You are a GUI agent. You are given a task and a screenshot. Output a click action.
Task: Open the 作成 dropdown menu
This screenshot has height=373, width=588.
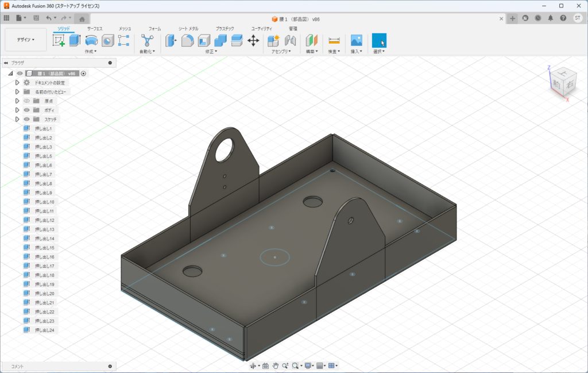tap(90, 51)
